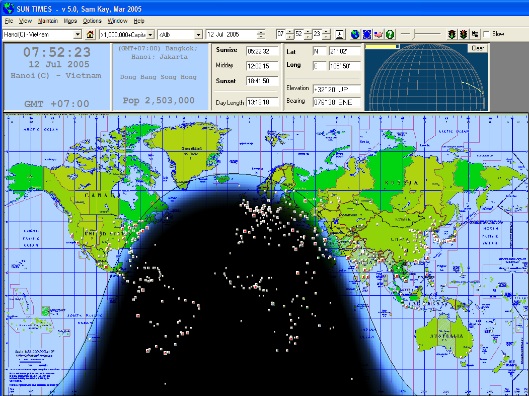
Task: Click the hour spinner arrows
Action: point(289,34)
